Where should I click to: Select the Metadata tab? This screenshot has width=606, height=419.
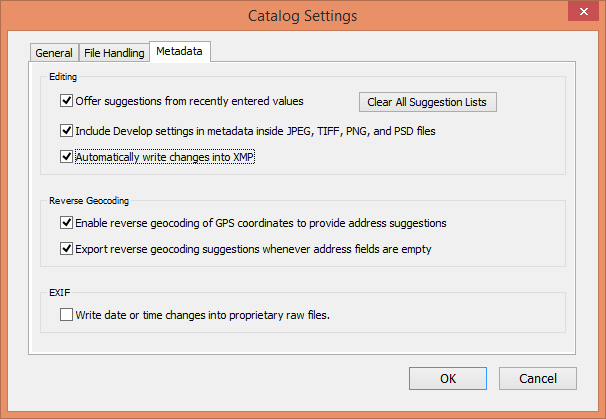[180, 51]
